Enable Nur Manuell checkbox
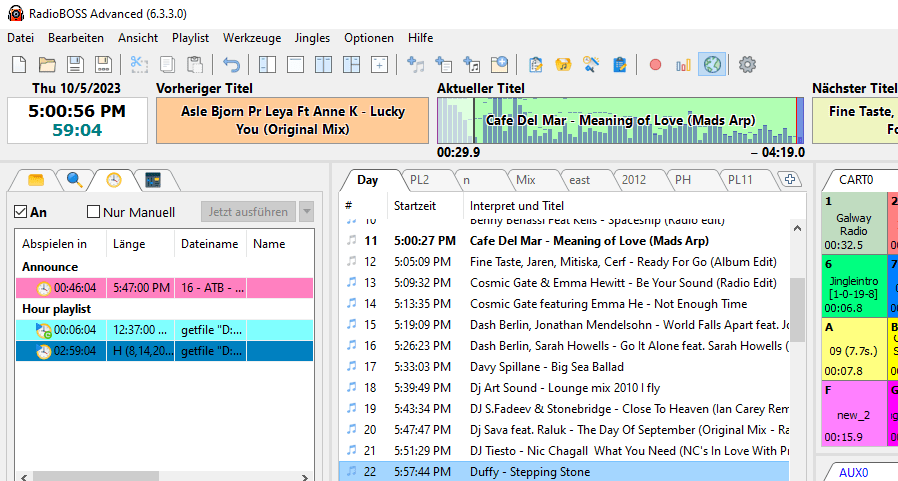The width and height of the screenshot is (898, 481). coord(93,212)
